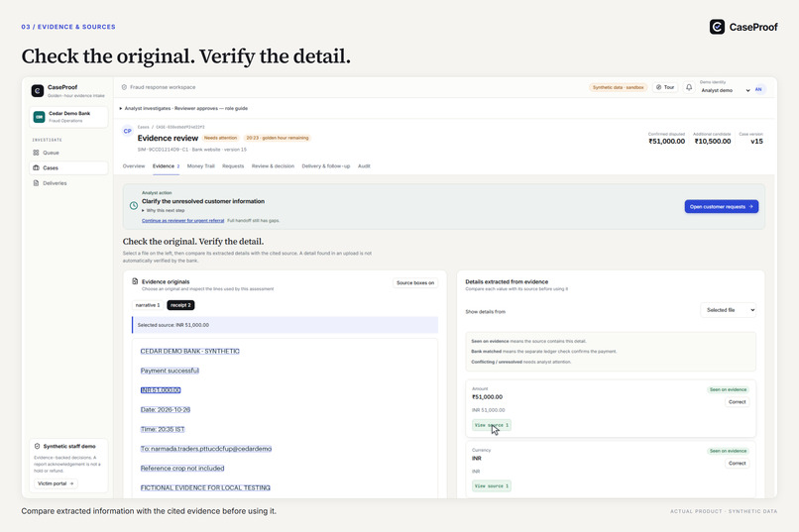This screenshot has height=532, width=799.
Task: Open the Selected file dropdown
Action: [x=729, y=310]
